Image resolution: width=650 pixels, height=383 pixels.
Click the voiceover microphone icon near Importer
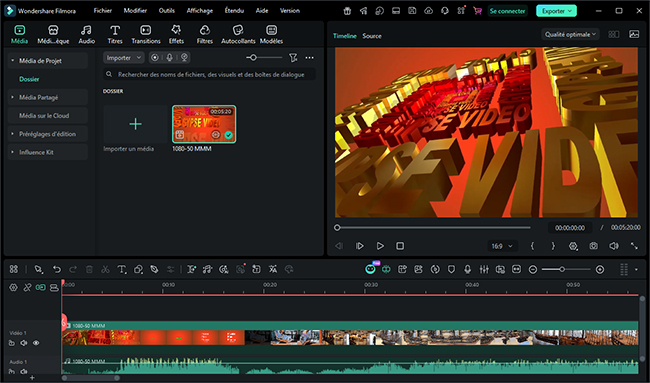[x=170, y=58]
